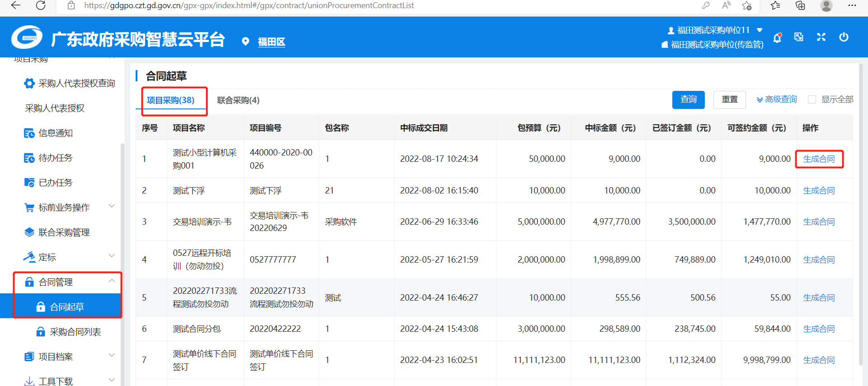Enable the 显示全部 checkbox

point(812,99)
